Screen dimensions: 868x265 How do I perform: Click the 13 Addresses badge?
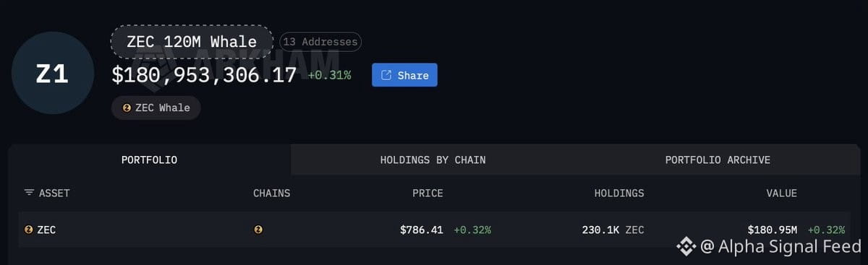click(320, 42)
